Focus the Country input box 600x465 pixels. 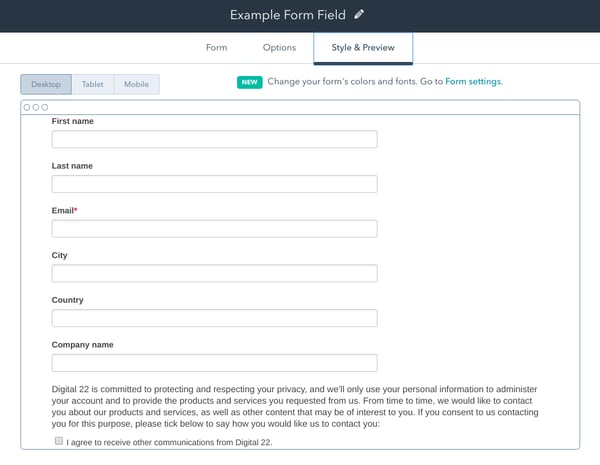pos(214,318)
